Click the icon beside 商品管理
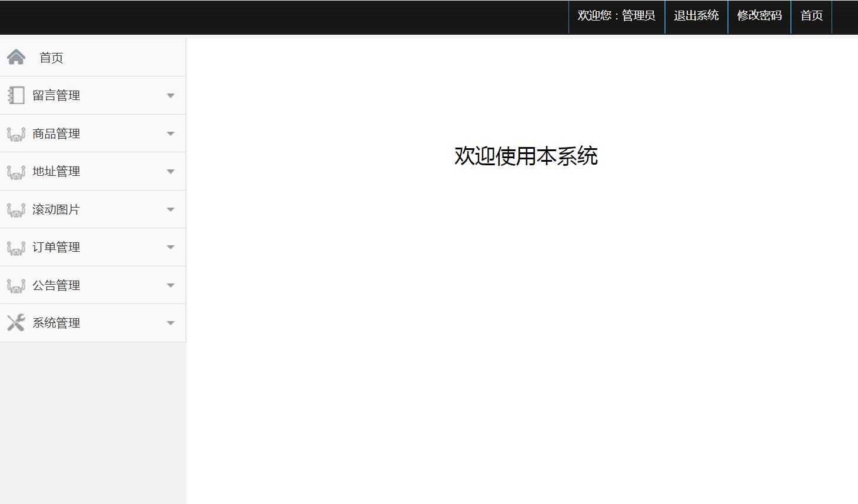Screen dimensions: 858x504 (16, 134)
